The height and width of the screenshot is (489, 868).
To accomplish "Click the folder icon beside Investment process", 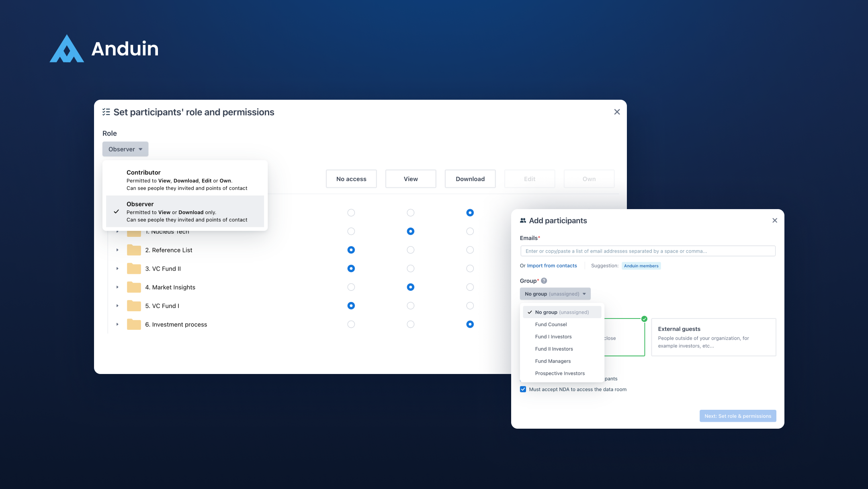I will click(x=134, y=324).
